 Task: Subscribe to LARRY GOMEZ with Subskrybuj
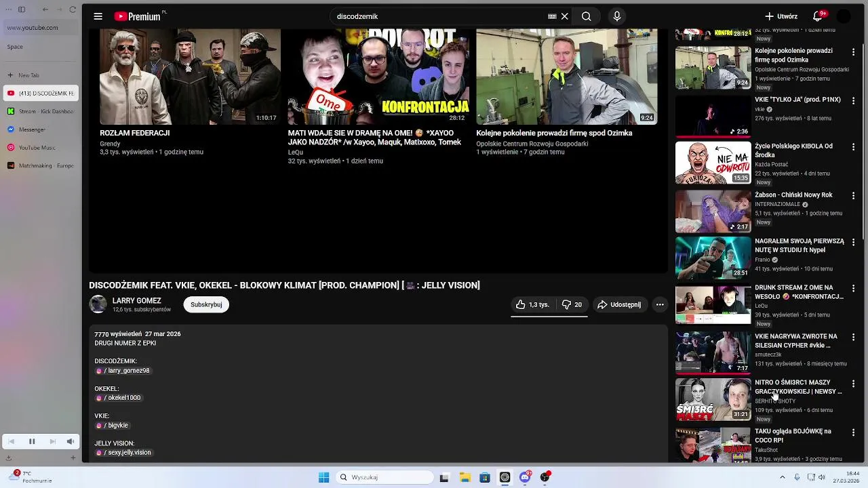click(x=206, y=305)
